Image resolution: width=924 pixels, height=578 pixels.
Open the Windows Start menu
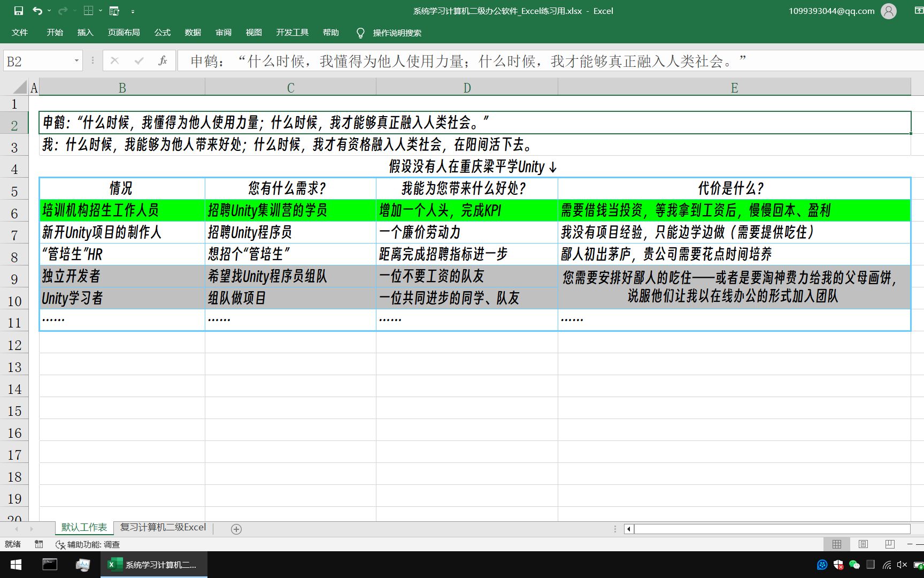pyautogui.click(x=16, y=565)
